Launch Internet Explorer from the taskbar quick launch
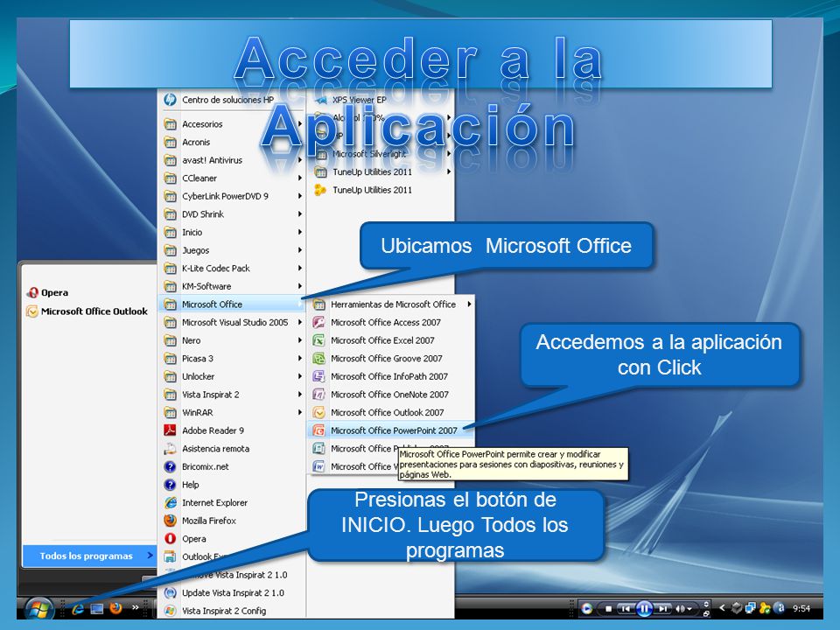 (x=78, y=609)
